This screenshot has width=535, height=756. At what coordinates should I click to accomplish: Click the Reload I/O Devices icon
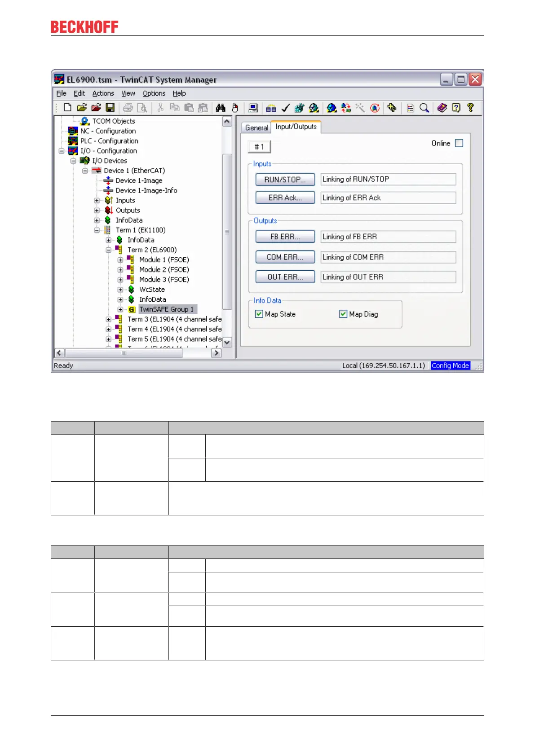click(x=346, y=107)
